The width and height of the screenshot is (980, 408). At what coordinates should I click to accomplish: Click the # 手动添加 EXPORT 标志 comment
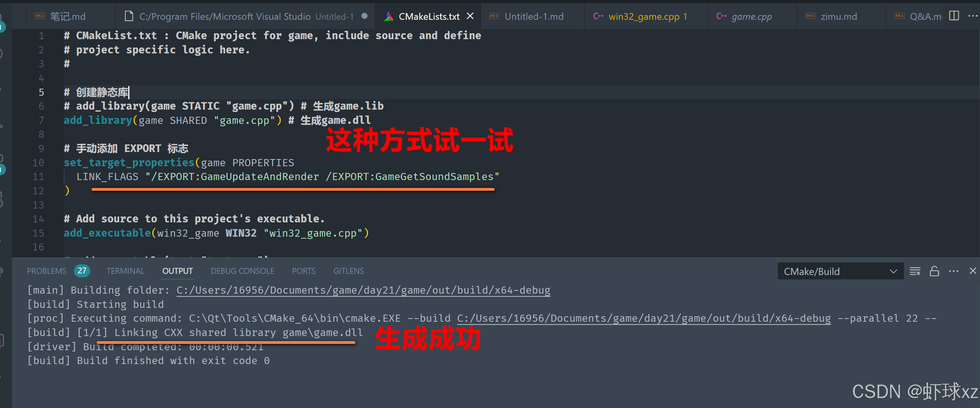(x=126, y=149)
